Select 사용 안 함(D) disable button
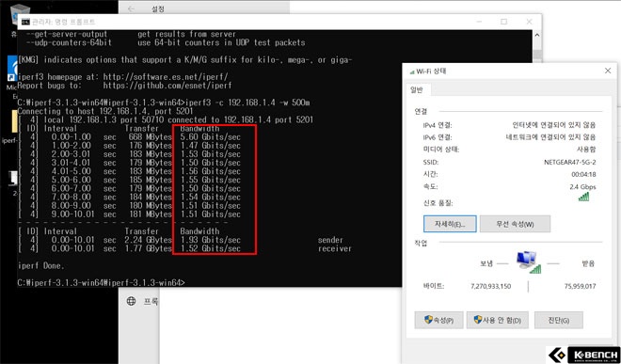The image size is (621, 364). 498,320
